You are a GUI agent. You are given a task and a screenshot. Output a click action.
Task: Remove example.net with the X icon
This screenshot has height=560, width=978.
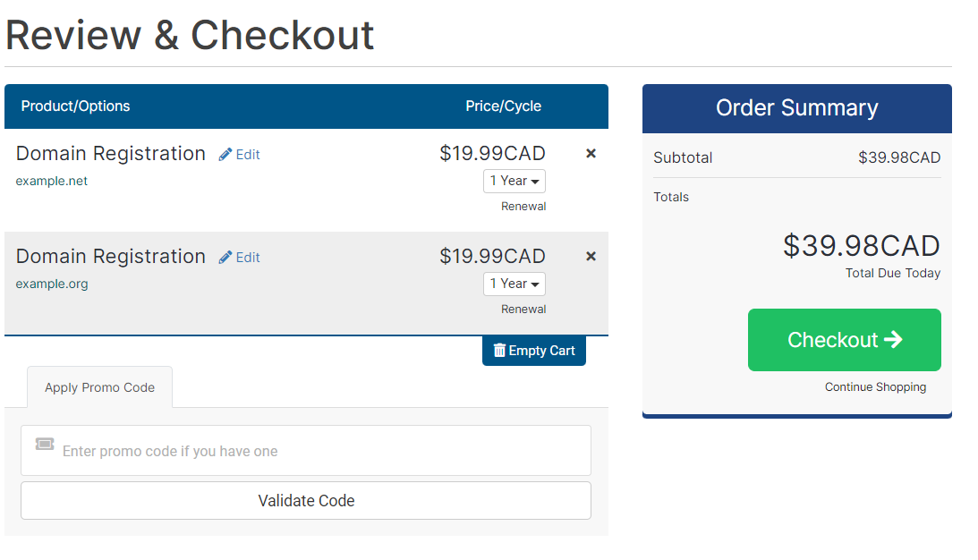[591, 153]
